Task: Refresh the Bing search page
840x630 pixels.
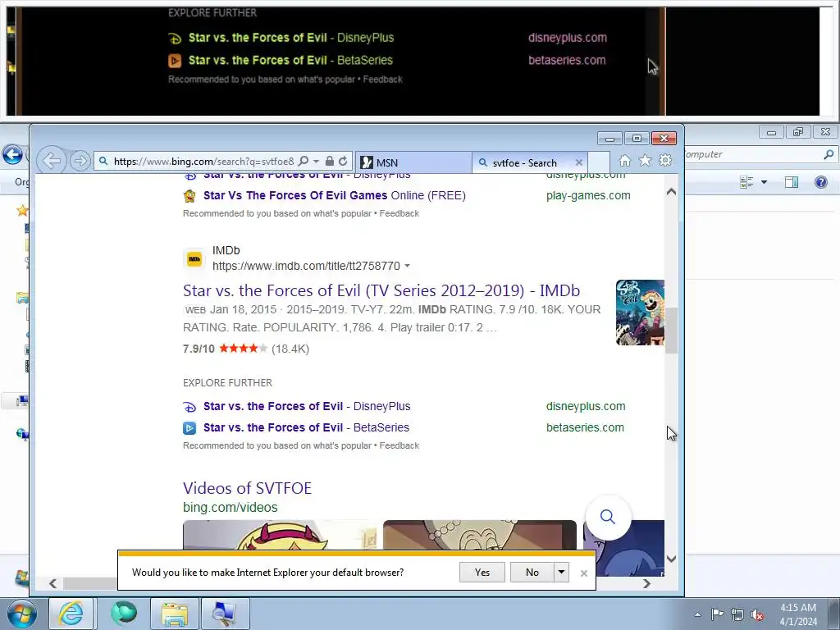Action: click(x=344, y=161)
